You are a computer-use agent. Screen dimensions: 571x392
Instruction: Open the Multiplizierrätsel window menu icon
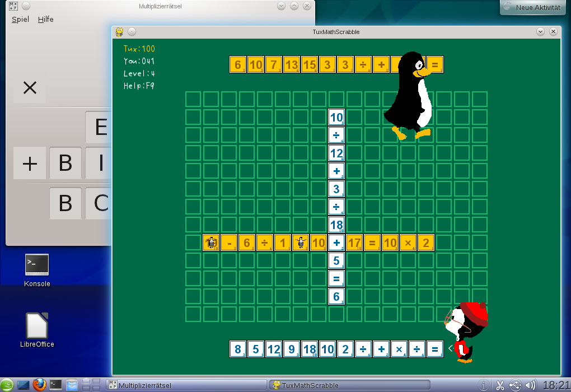[x=13, y=6]
